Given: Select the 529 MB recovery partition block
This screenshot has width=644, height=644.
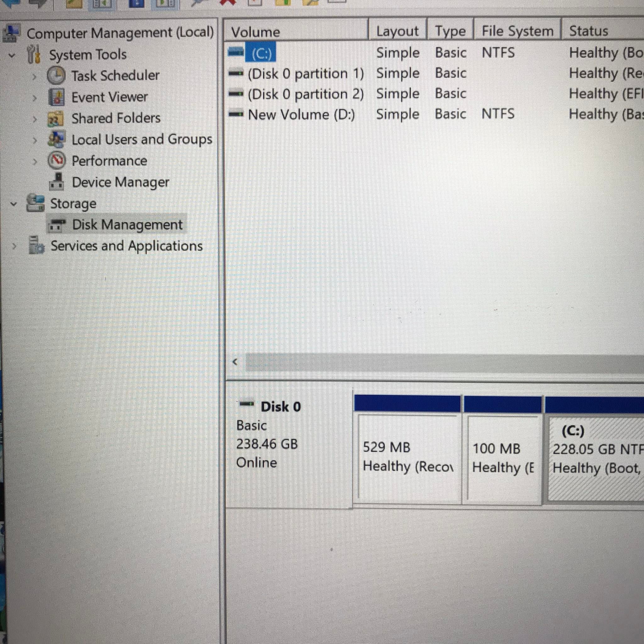Looking at the screenshot, I should click(x=407, y=457).
